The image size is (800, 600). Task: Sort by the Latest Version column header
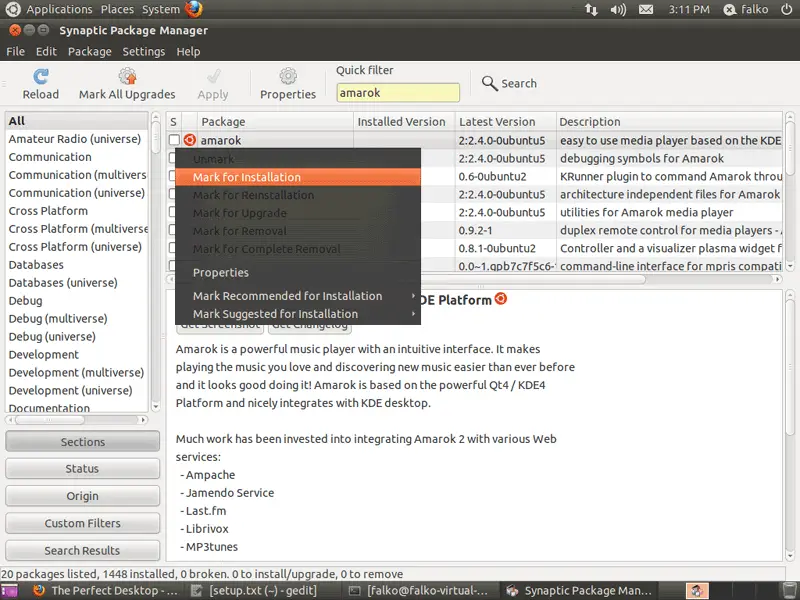(x=506, y=122)
